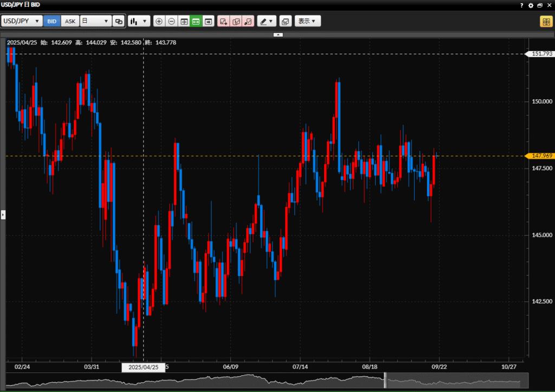Click the 02/24 date axis label

(22, 367)
